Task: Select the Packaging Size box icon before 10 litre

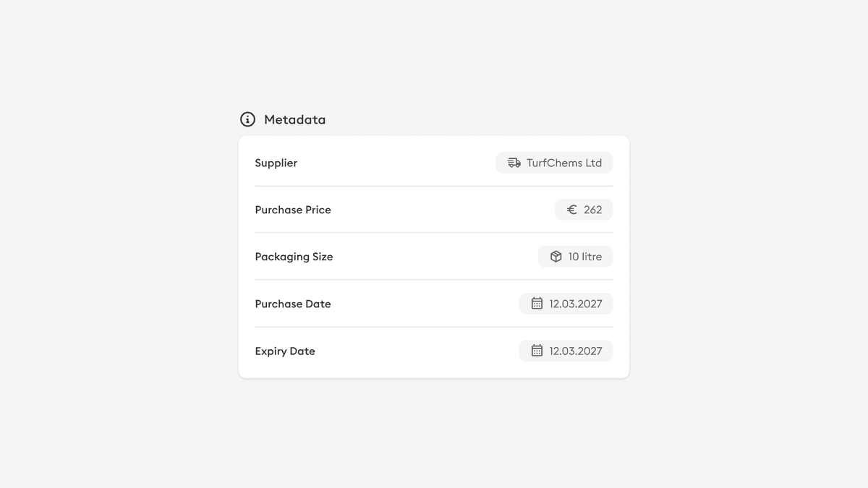Action: point(556,256)
